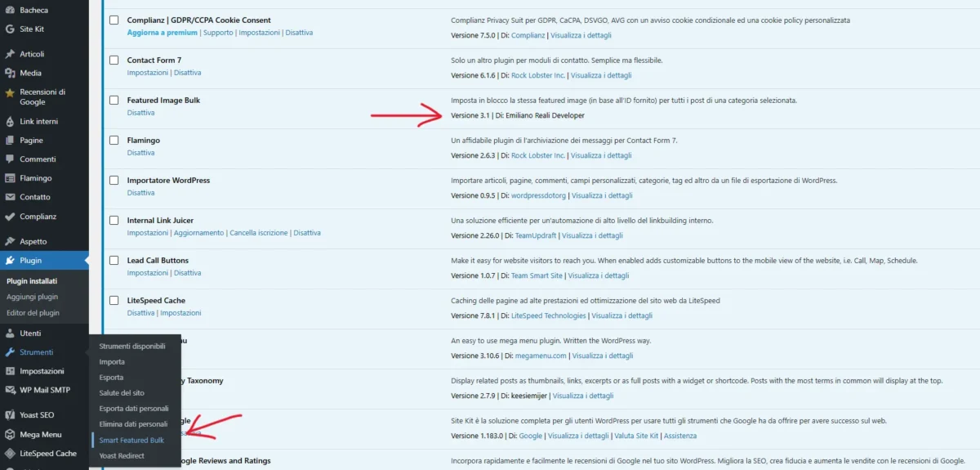The width and height of the screenshot is (980, 470).
Task: Click the Link interni icon
Action: (10, 122)
